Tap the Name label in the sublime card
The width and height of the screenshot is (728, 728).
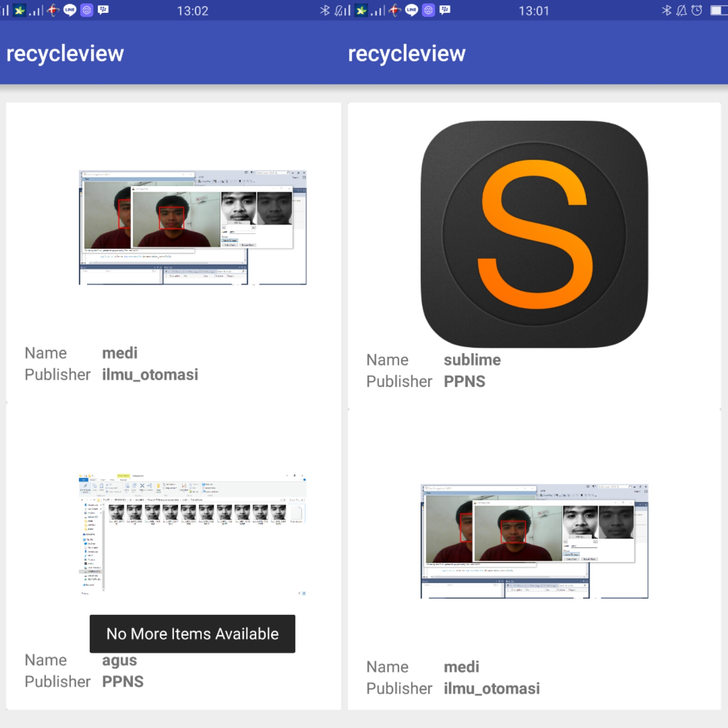(x=387, y=360)
